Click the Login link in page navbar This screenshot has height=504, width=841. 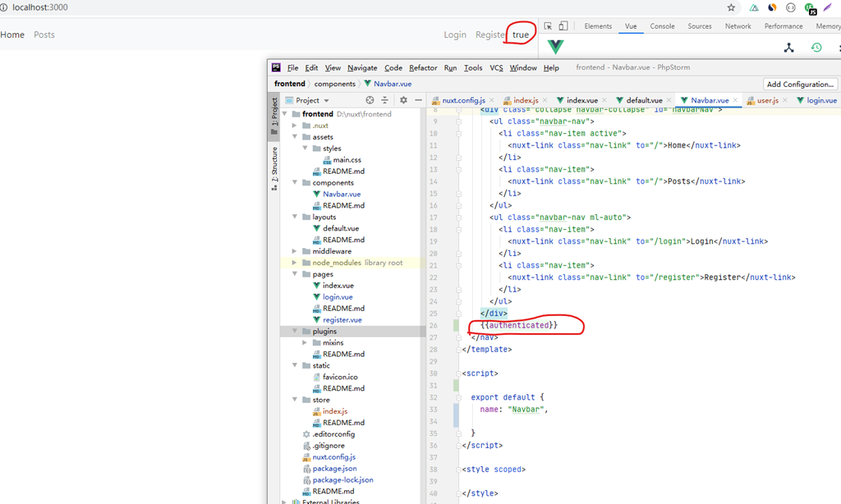point(455,34)
